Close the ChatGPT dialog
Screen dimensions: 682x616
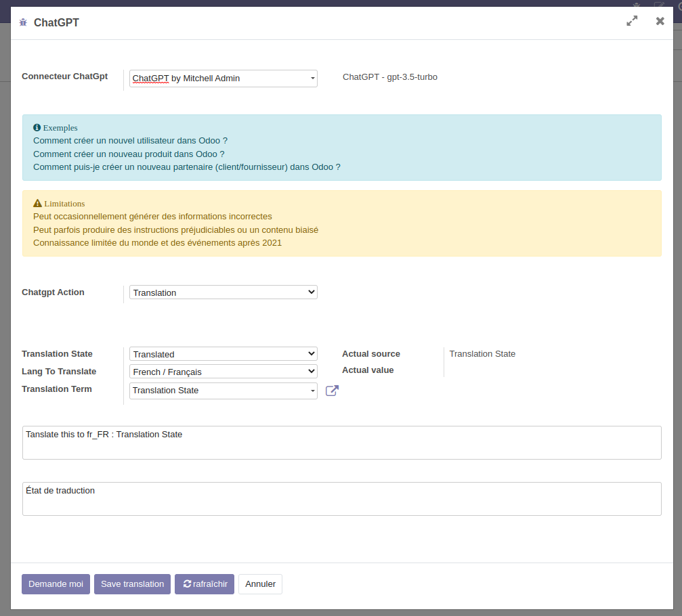[x=660, y=21]
